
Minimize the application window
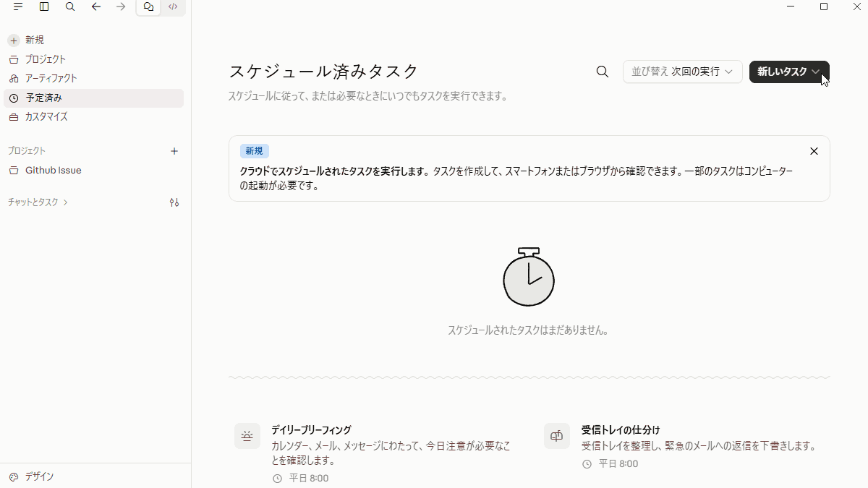(x=790, y=7)
